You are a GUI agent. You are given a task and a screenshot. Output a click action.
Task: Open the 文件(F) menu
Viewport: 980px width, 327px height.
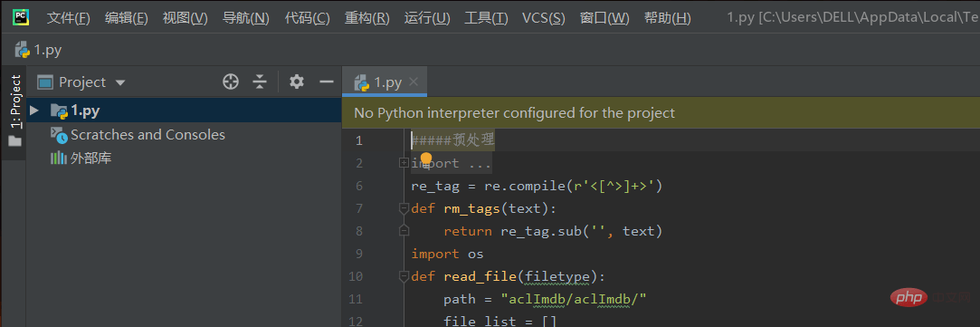[68, 18]
